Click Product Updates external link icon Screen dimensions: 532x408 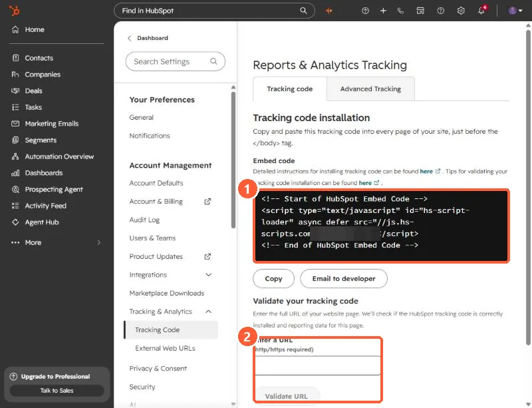207,256
